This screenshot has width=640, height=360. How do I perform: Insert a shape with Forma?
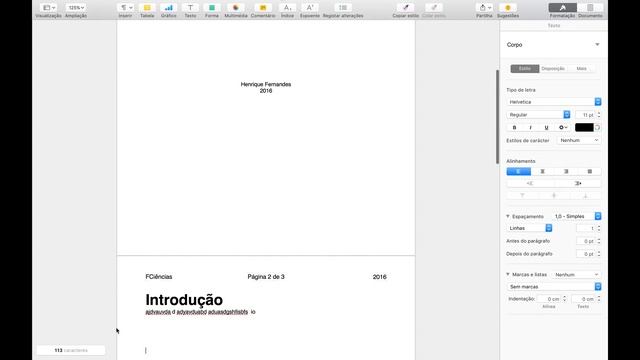212,8
